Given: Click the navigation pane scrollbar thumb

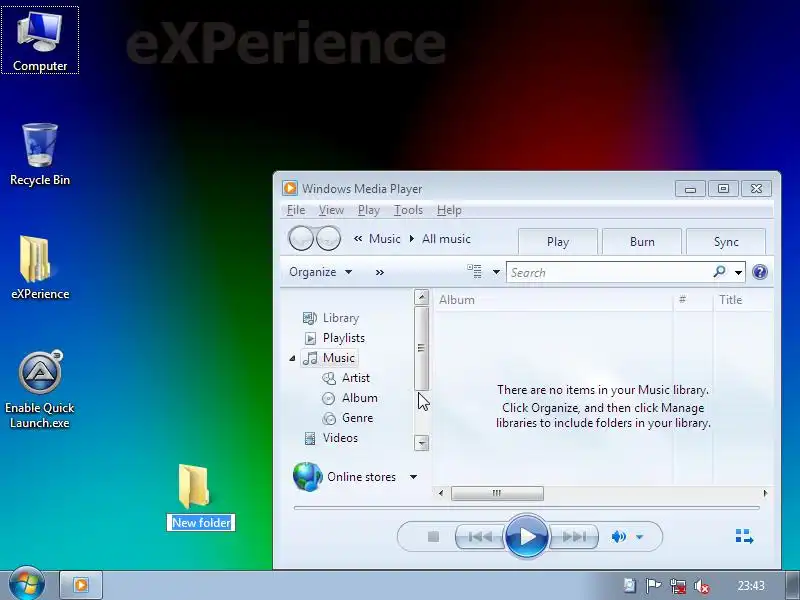Looking at the screenshot, I should 421,348.
